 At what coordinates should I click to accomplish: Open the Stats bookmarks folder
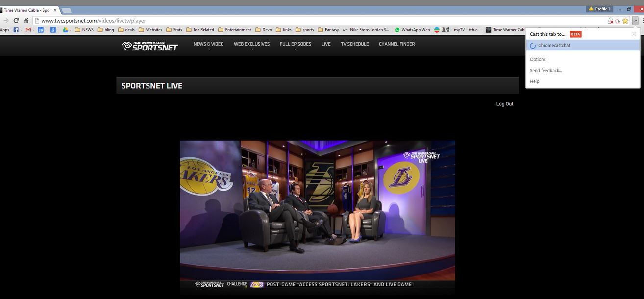tap(174, 30)
